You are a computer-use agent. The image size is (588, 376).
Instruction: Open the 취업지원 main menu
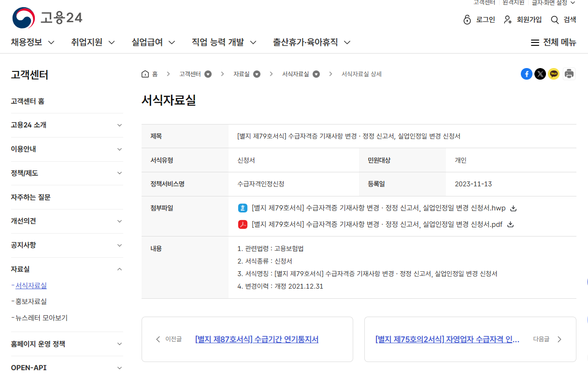(x=93, y=42)
